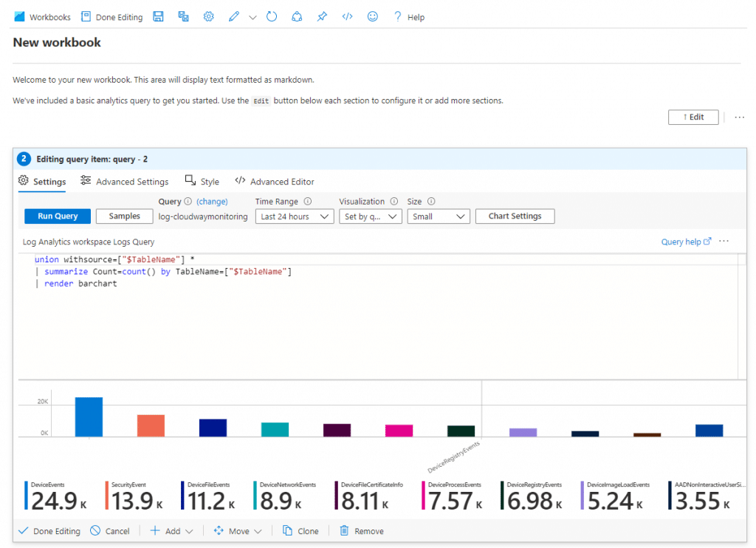Open the Visualization dropdown
Viewport: 756px width, 548px height.
coord(371,216)
